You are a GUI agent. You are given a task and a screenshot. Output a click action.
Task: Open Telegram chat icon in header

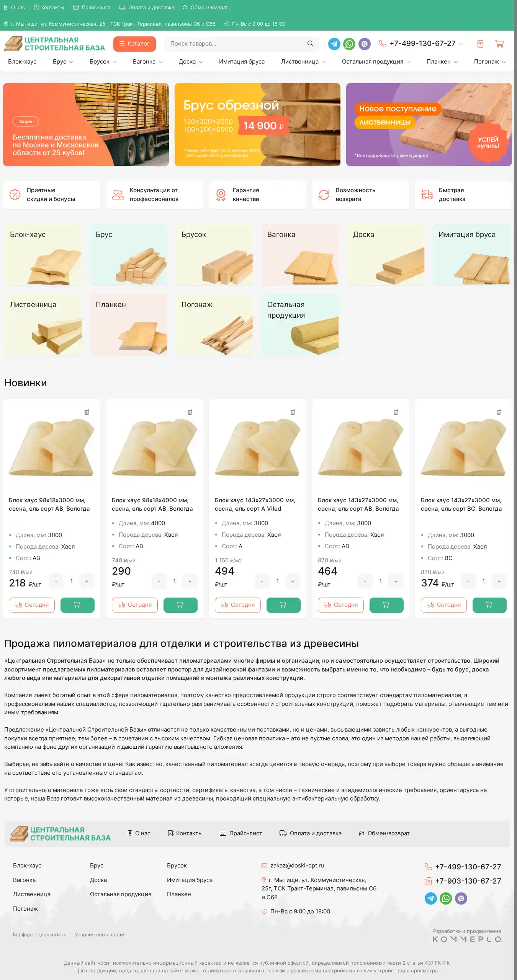(x=334, y=44)
